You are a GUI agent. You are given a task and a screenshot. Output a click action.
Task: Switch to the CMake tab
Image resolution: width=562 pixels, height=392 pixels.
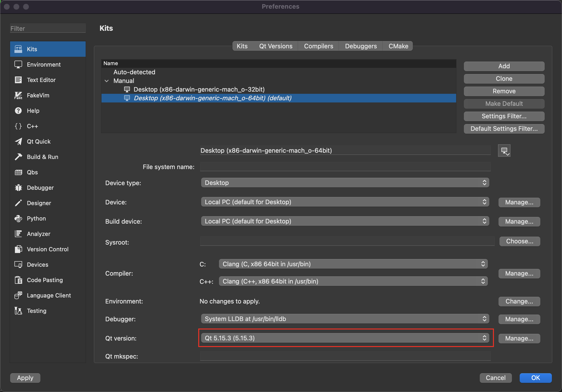coord(398,46)
